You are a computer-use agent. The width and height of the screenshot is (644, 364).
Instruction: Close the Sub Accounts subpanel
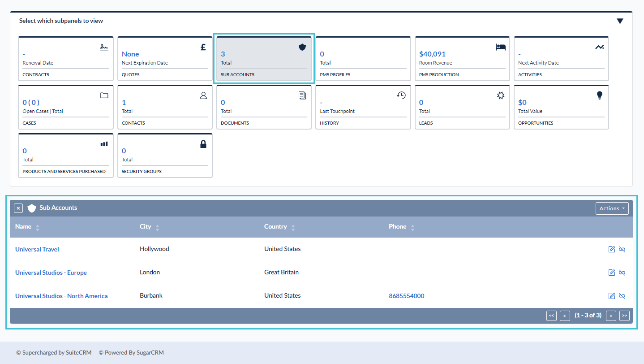tap(18, 208)
